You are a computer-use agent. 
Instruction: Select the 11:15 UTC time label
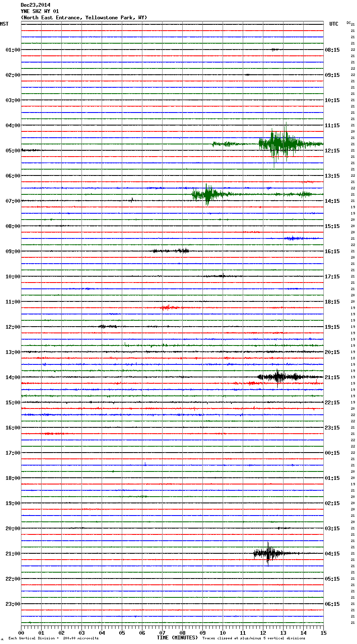coord(332,126)
